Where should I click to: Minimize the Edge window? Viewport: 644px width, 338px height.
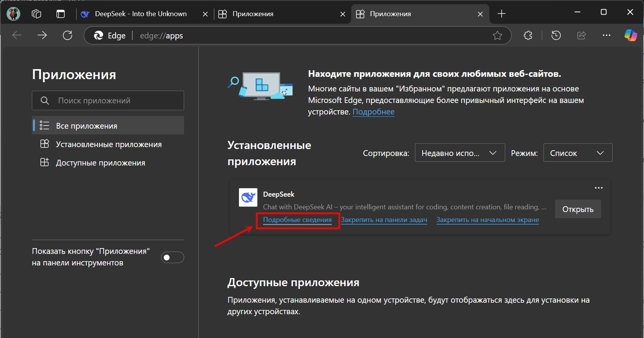pos(577,12)
